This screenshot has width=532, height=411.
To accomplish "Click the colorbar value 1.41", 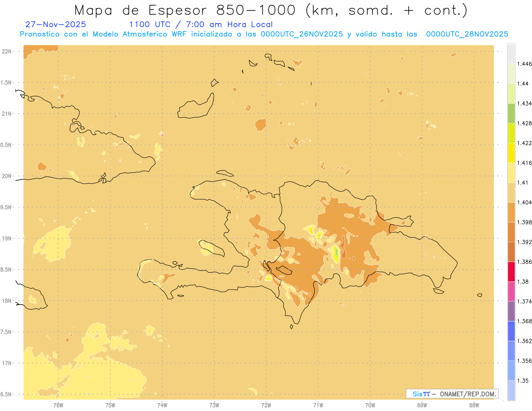I will (x=522, y=183).
